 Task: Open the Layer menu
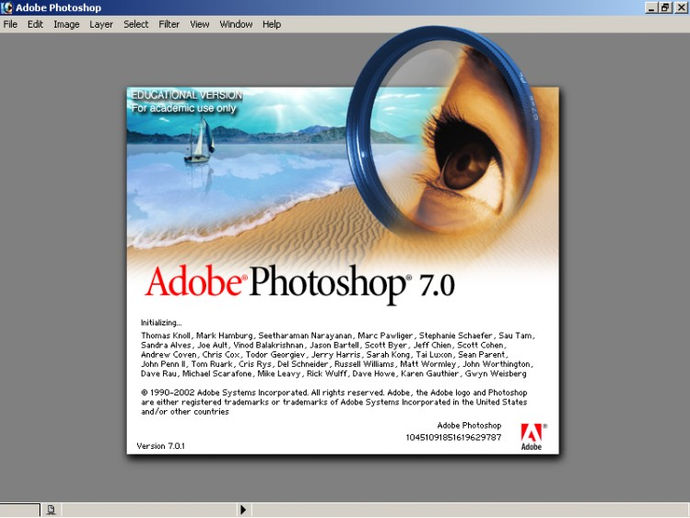click(101, 24)
